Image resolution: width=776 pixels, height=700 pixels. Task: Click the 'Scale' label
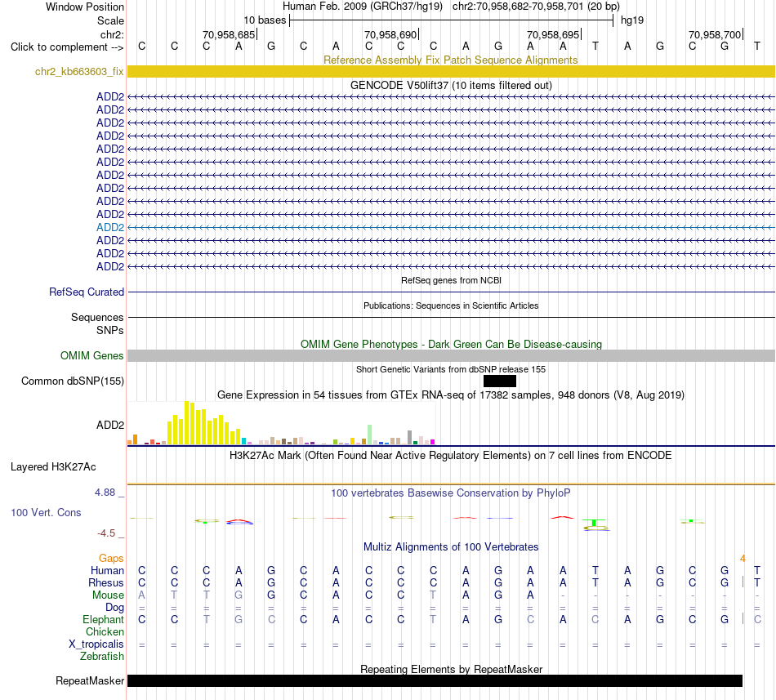click(x=110, y=20)
